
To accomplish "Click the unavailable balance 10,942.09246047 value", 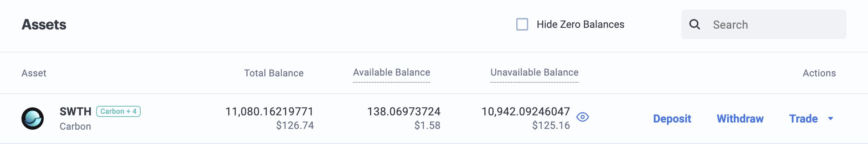I will point(525,111).
